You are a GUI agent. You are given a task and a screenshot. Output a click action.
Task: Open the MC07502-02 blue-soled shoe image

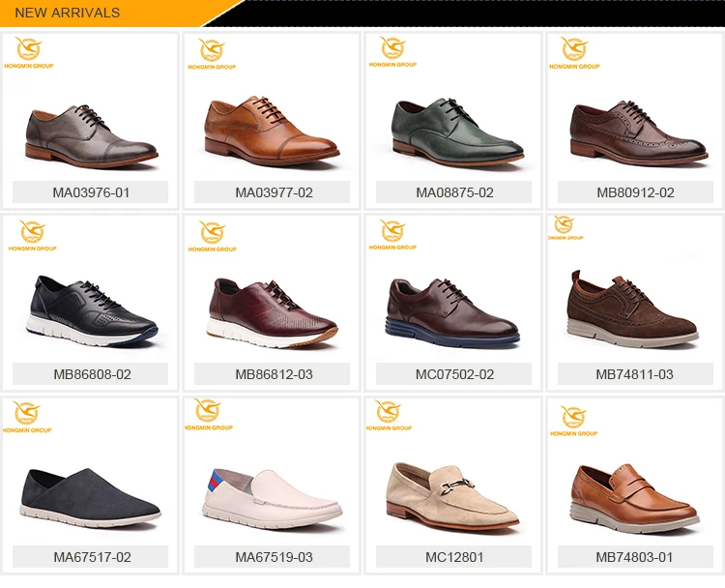coord(452,312)
